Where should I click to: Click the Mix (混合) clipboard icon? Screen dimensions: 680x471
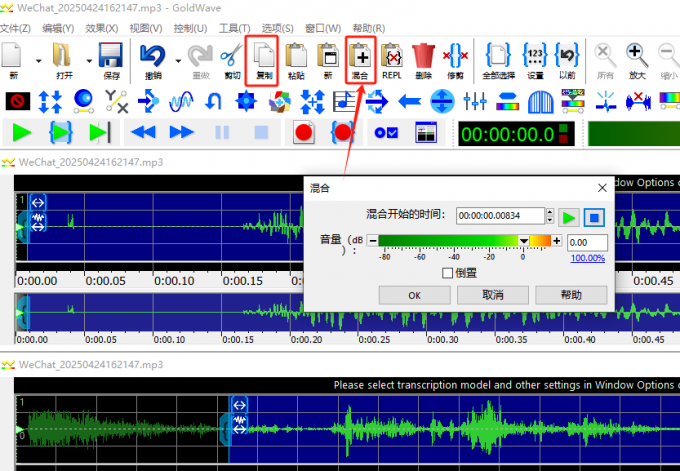360,56
